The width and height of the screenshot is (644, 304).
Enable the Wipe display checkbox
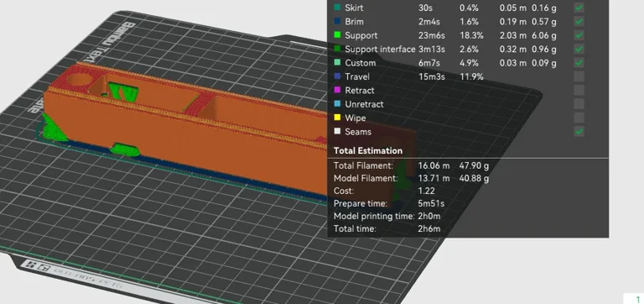[579, 118]
